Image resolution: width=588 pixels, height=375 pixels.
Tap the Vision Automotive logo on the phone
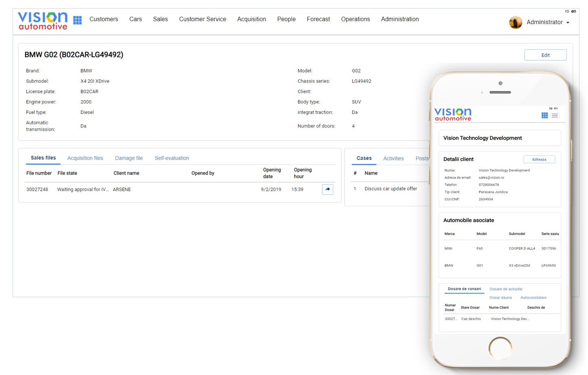click(453, 115)
